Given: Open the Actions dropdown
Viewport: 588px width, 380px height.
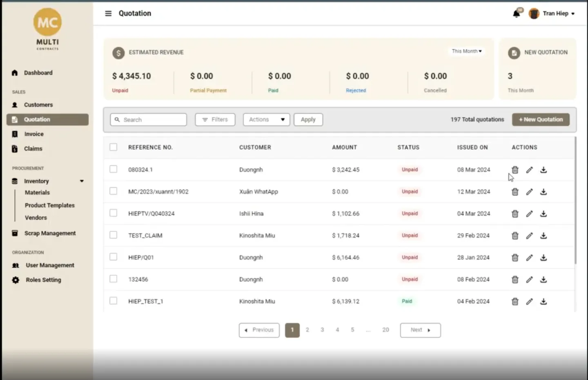Looking at the screenshot, I should tap(266, 120).
